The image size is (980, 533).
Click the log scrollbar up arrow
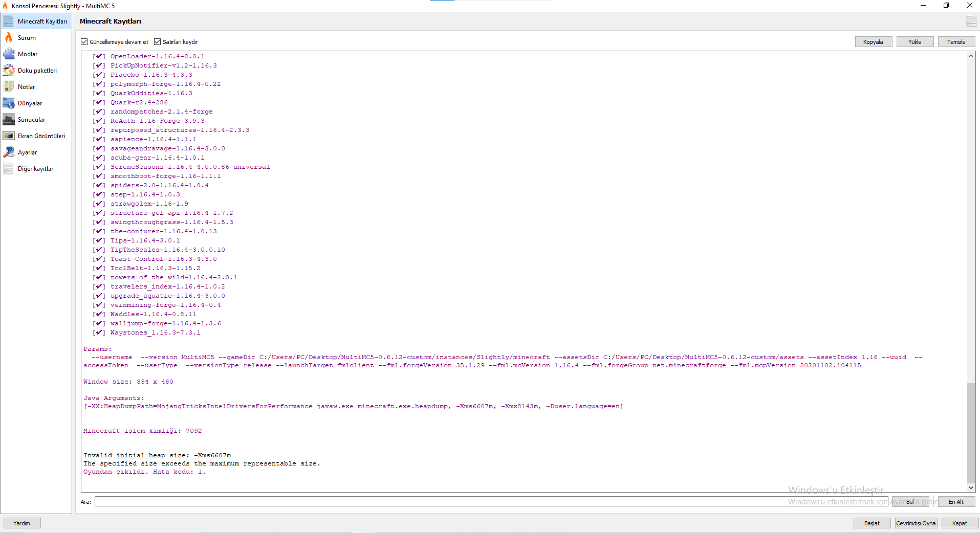[x=971, y=56]
